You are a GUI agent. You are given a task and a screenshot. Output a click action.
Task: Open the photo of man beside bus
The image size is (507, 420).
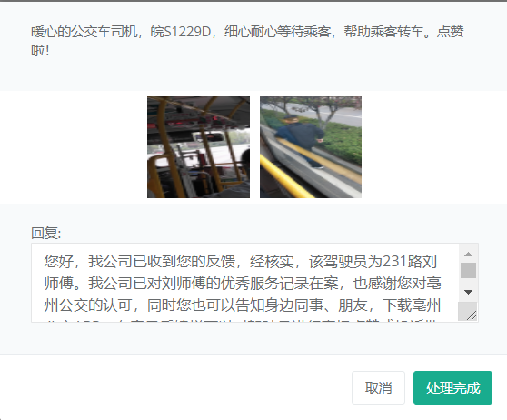[311, 147]
